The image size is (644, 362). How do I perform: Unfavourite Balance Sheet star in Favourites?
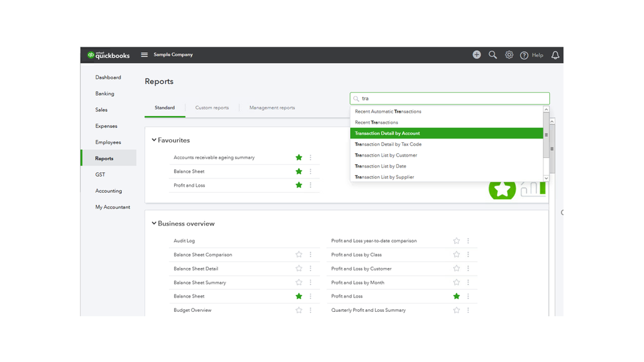(x=298, y=171)
